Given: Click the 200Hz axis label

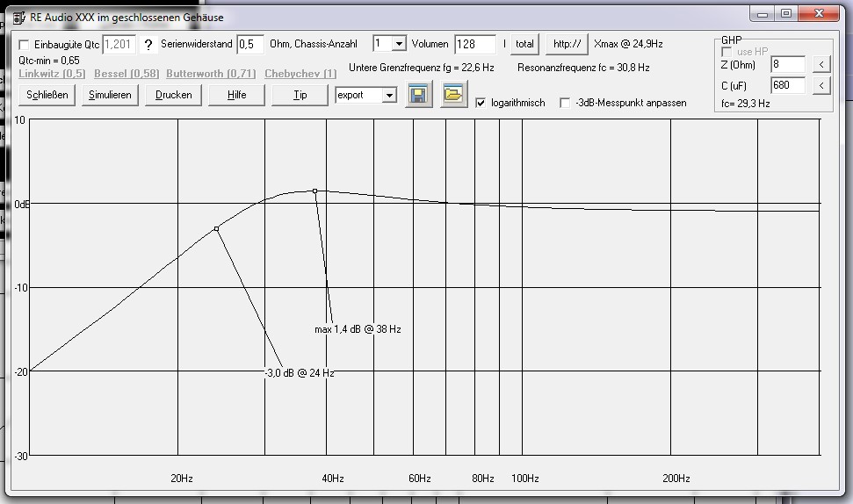Looking at the screenshot, I should point(676,479).
